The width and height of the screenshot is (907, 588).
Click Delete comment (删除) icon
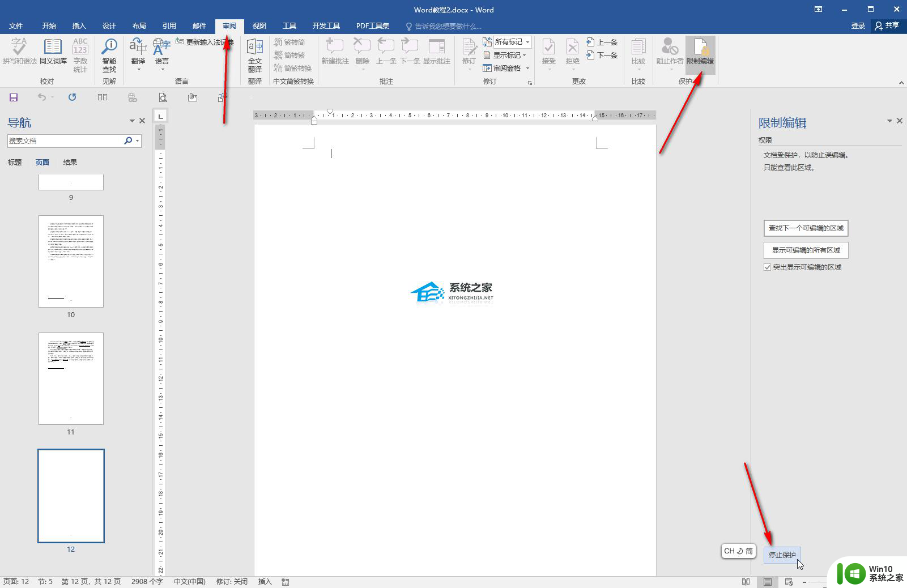[363, 54]
